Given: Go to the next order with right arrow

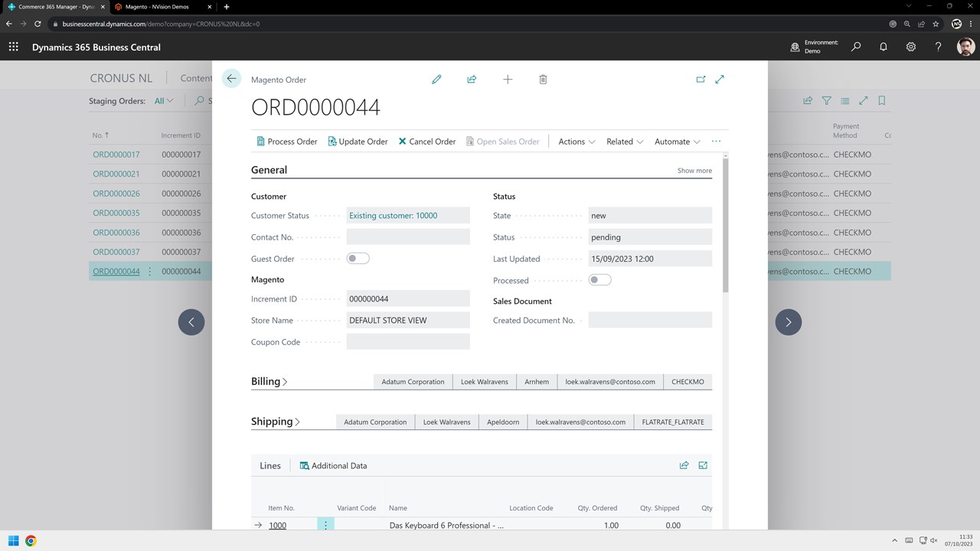Looking at the screenshot, I should [x=789, y=322].
